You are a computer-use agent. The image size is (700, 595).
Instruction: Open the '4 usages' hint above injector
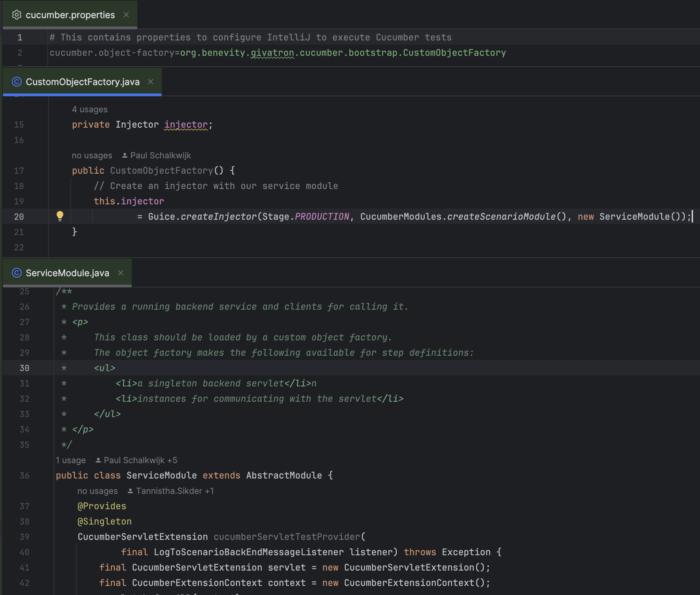[x=90, y=109]
